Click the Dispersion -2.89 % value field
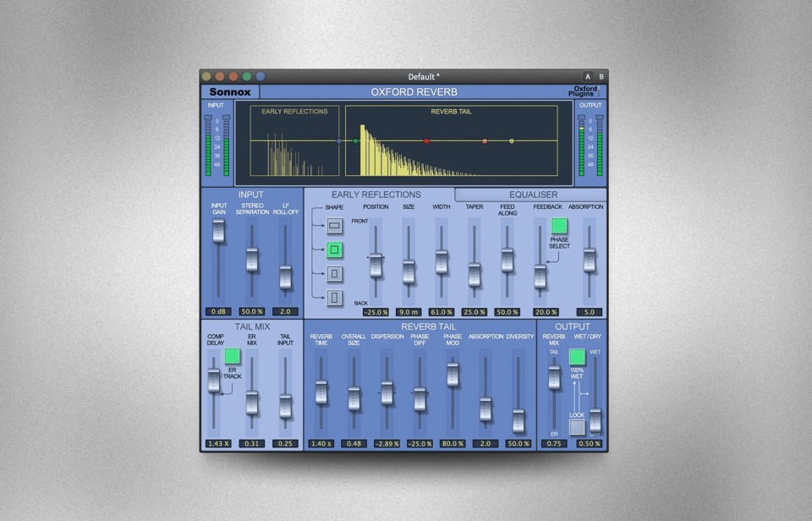 coord(387,444)
